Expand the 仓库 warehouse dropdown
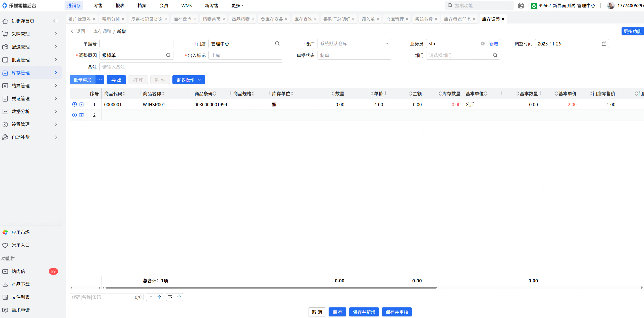This screenshot has height=318, width=644. tap(387, 44)
